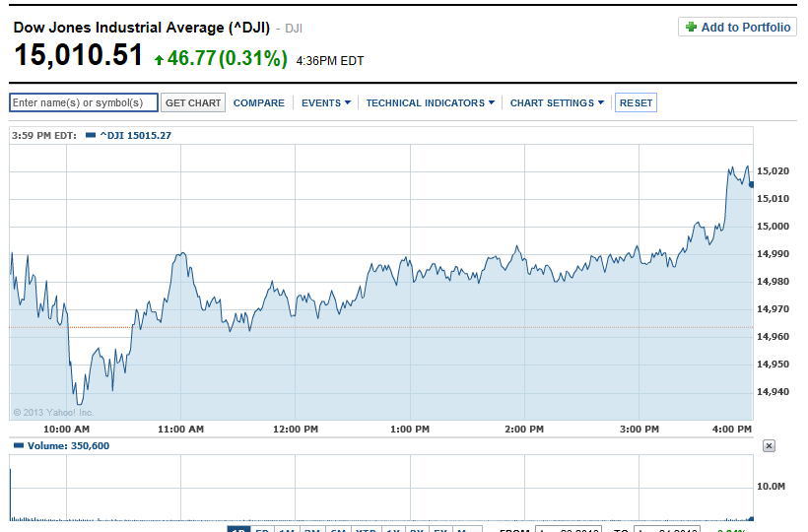The width and height of the screenshot is (808, 532).
Task: Click the endpoint dot on the chart line
Action: [751, 184]
